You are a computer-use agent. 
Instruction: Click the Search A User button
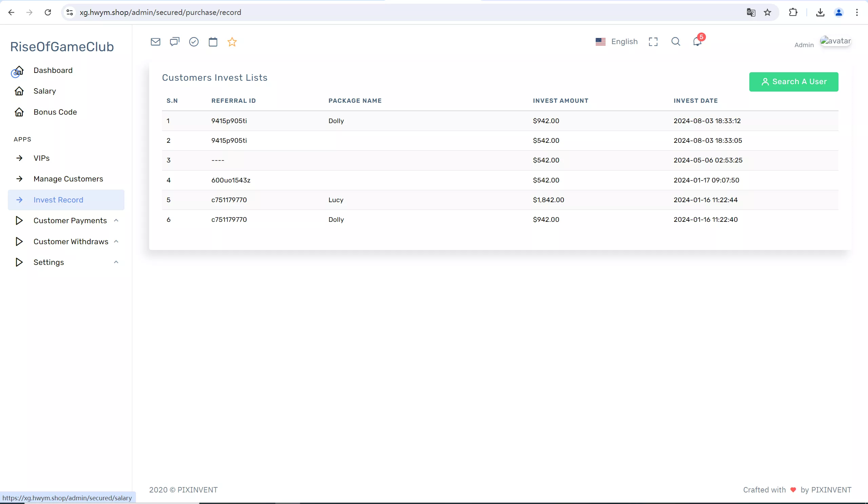[x=793, y=82]
